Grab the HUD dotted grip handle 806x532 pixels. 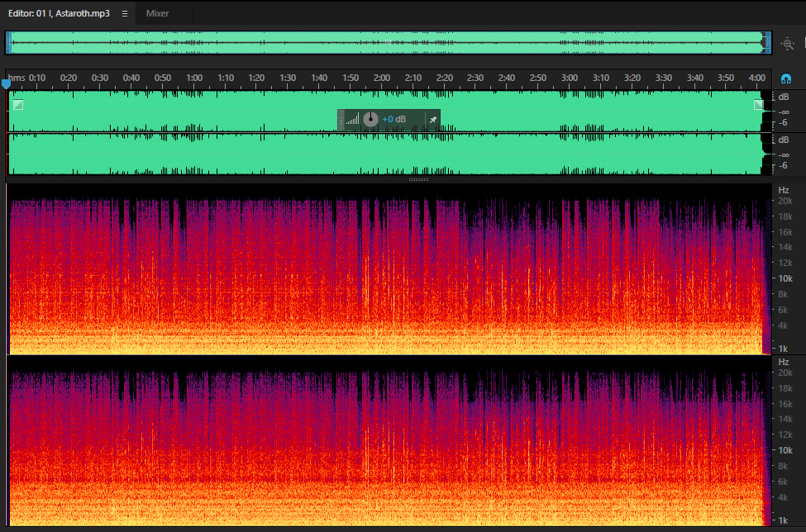coord(341,120)
